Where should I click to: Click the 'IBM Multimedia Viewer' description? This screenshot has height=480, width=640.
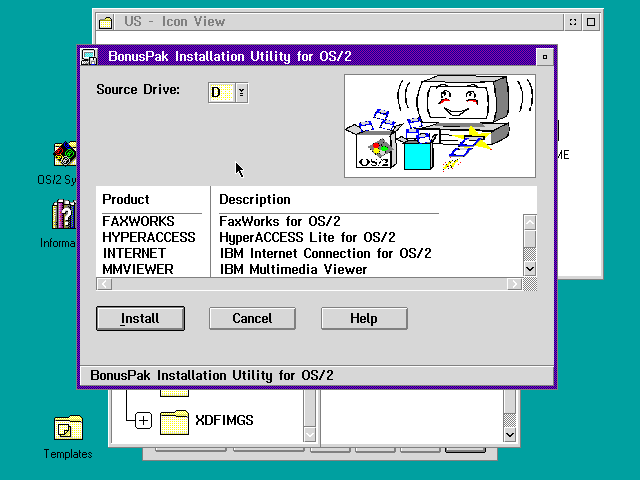coord(293,269)
